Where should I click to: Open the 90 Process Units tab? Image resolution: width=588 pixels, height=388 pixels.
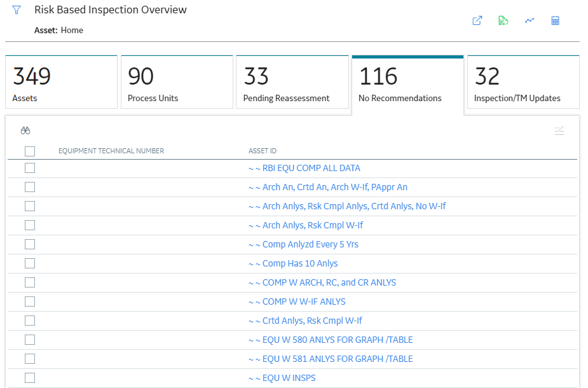pyautogui.click(x=177, y=82)
